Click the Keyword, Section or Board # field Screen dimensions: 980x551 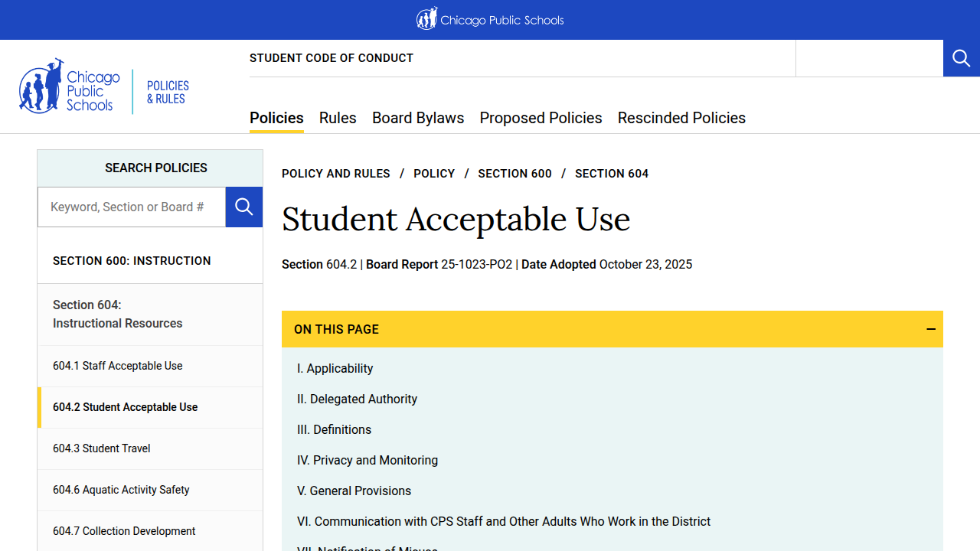click(132, 207)
